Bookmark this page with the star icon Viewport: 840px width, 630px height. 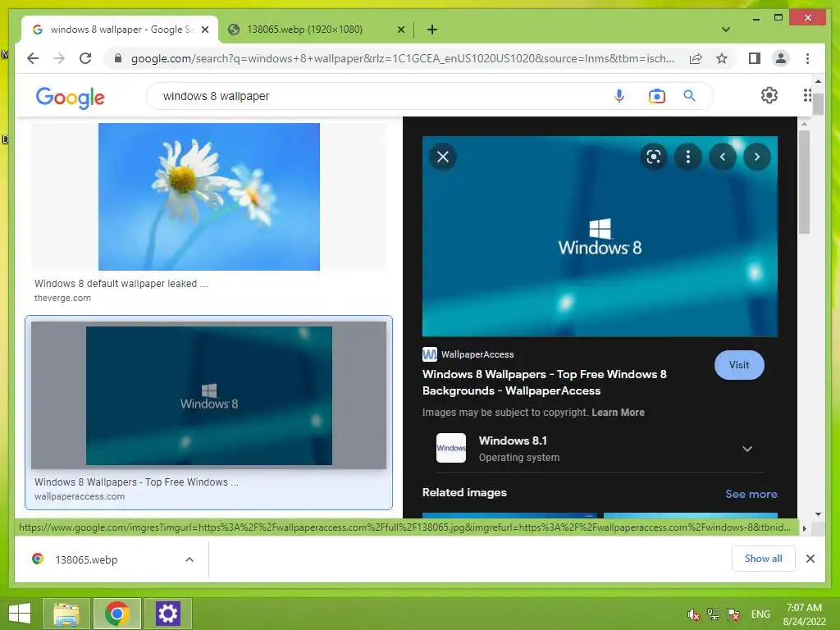pos(722,58)
